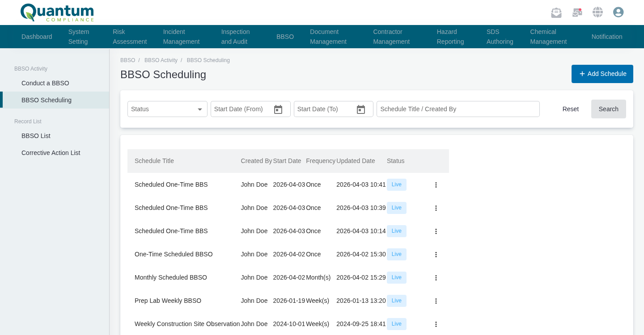Image resolution: width=644 pixels, height=335 pixels.
Task: Click the 2024-09-25 18:41 updated date
Action: pos(361,324)
